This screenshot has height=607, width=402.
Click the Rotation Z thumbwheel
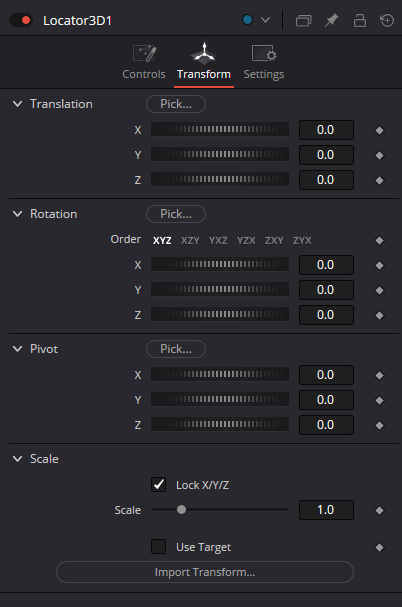pos(220,314)
